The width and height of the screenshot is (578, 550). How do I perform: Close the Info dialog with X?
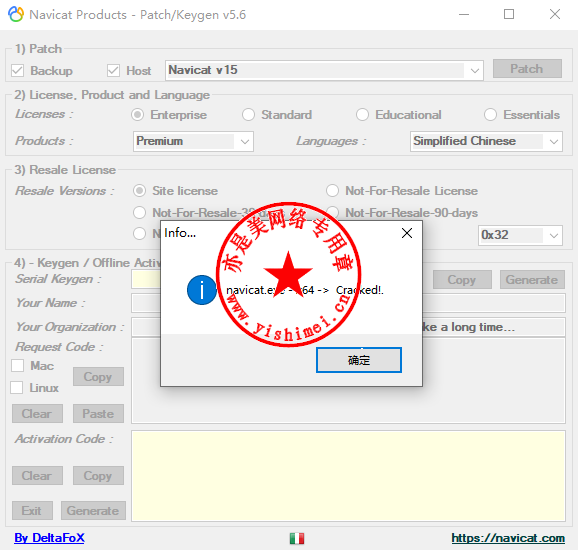[407, 233]
